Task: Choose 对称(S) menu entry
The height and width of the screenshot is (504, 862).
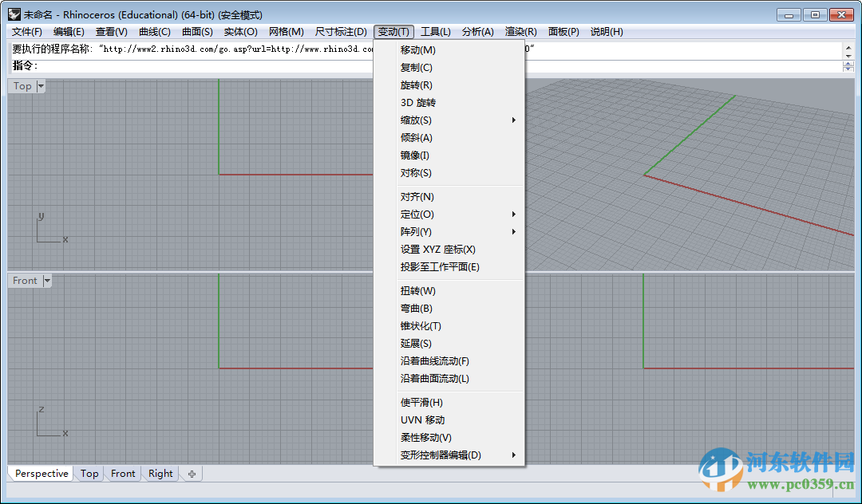Action: (x=449, y=173)
